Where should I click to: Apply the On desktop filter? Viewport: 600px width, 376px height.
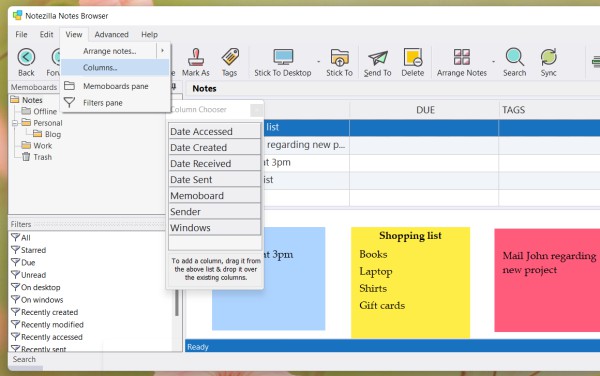[36, 287]
